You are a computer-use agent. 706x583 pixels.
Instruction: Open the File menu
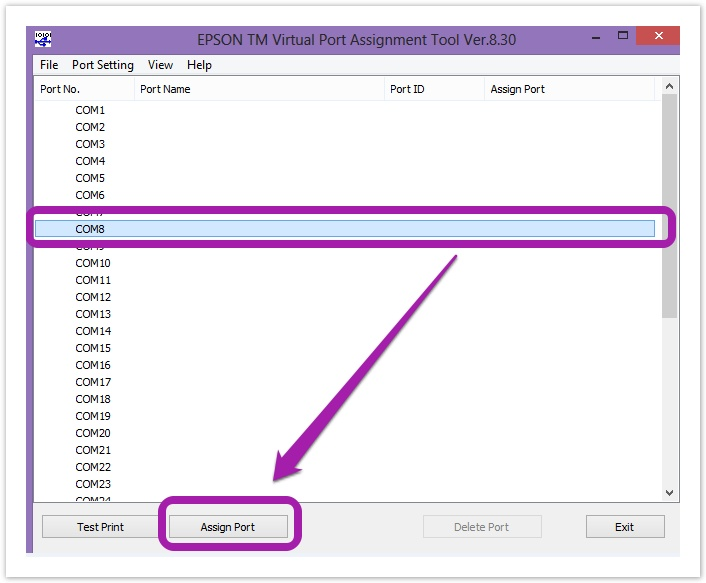click(x=49, y=65)
